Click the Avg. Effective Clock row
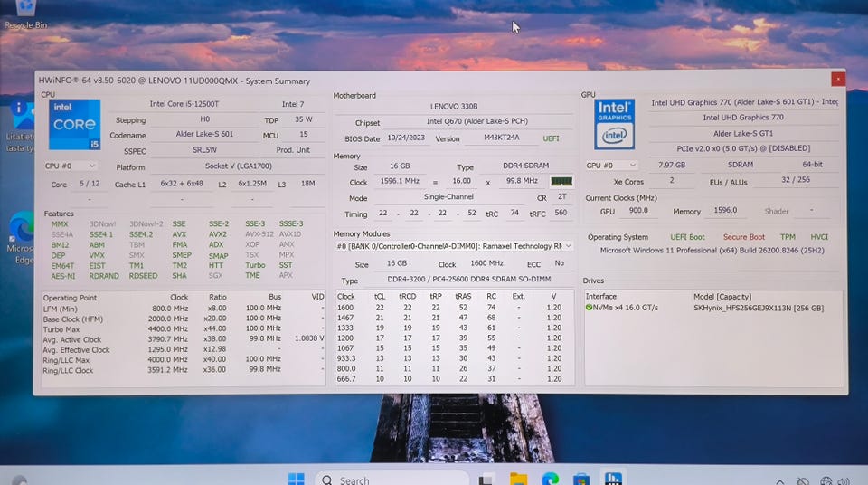The image size is (868, 485). pyautogui.click(x=184, y=350)
